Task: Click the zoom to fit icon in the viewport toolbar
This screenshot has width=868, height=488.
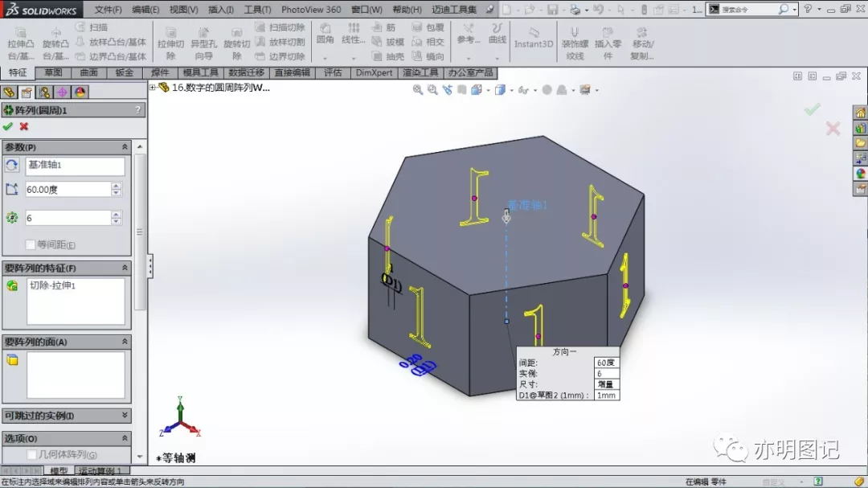Action: click(418, 90)
